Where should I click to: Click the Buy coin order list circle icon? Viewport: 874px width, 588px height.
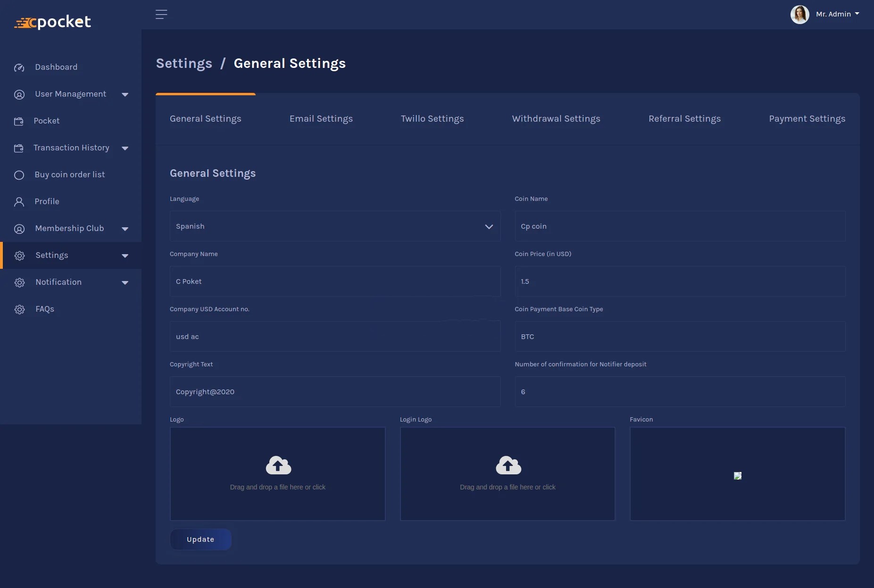coord(19,175)
